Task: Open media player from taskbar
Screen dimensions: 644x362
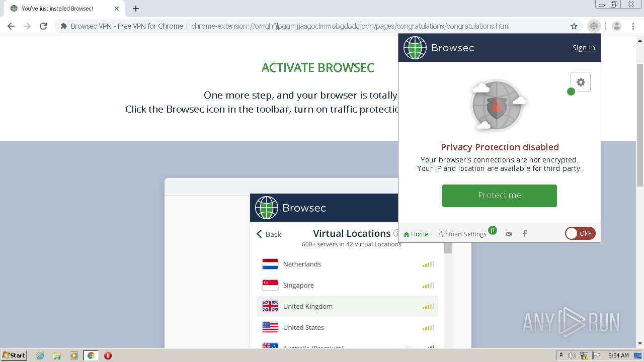Action: click(74, 355)
